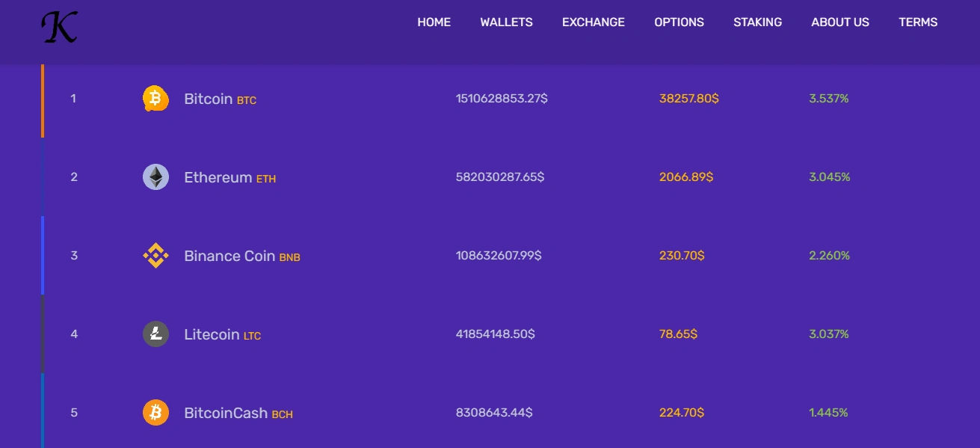Click the Litecoin LTC name
The image size is (980, 448).
pos(222,334)
